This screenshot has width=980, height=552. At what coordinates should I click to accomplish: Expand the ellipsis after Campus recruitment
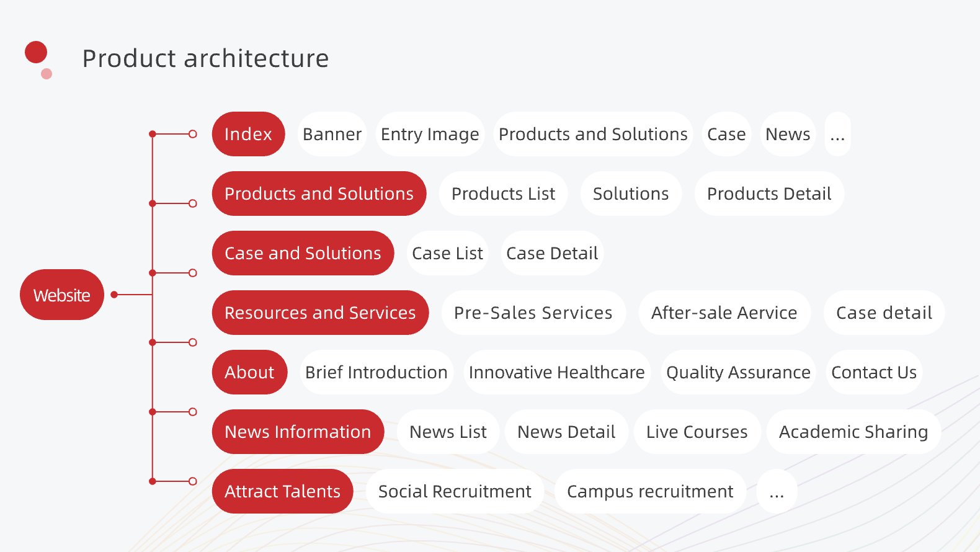pos(777,491)
